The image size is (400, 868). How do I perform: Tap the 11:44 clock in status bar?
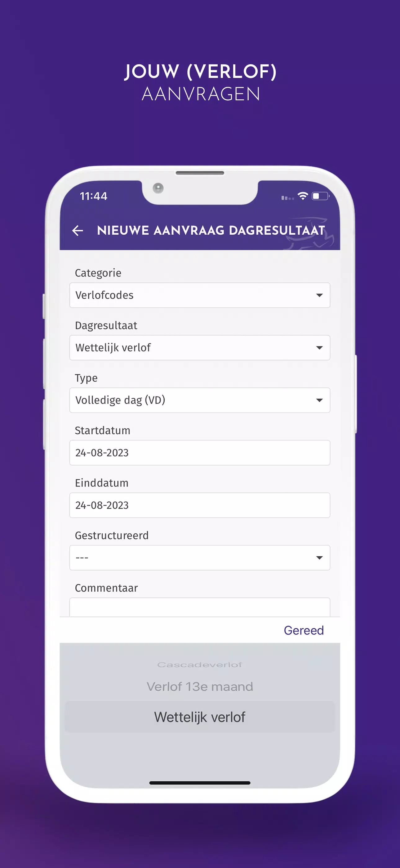[93, 196]
